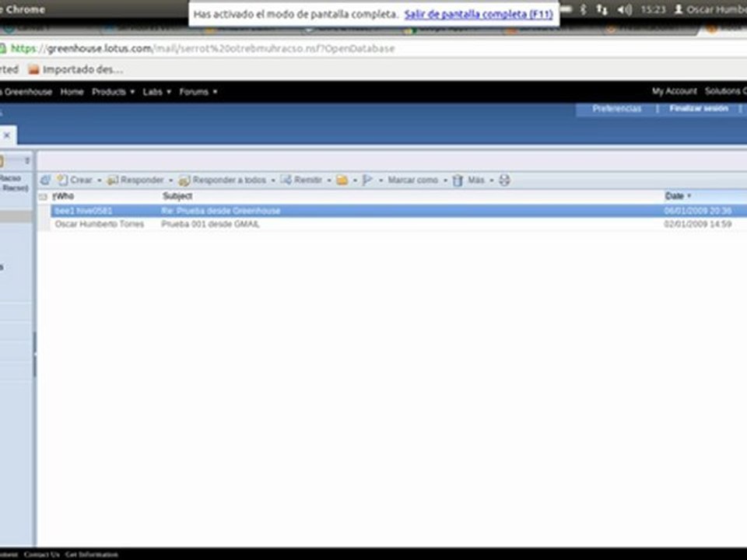Click the print icon in the toolbar

click(504, 180)
